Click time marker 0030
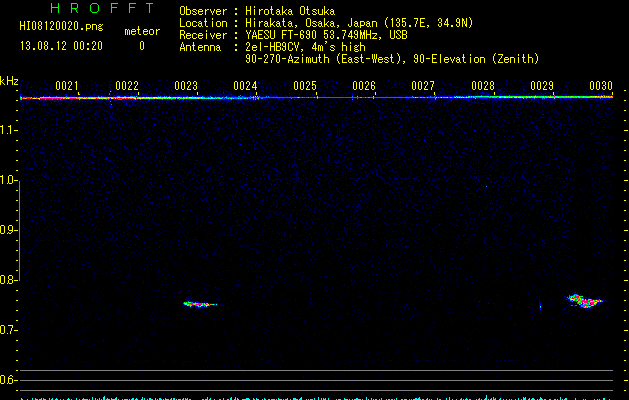The image size is (629, 400). (x=601, y=86)
